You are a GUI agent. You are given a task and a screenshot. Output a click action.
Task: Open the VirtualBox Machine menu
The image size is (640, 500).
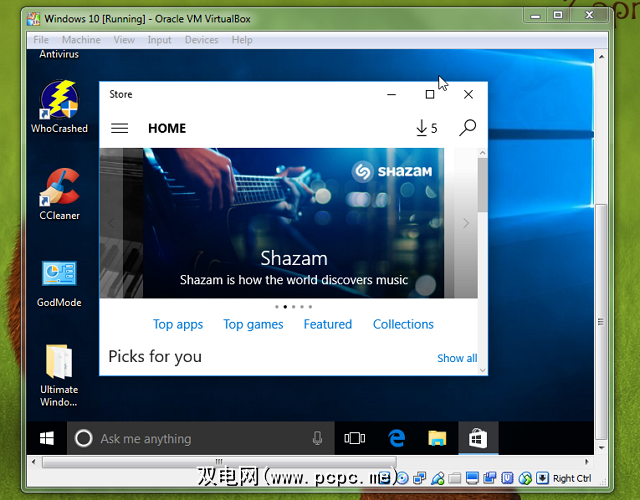tap(81, 40)
